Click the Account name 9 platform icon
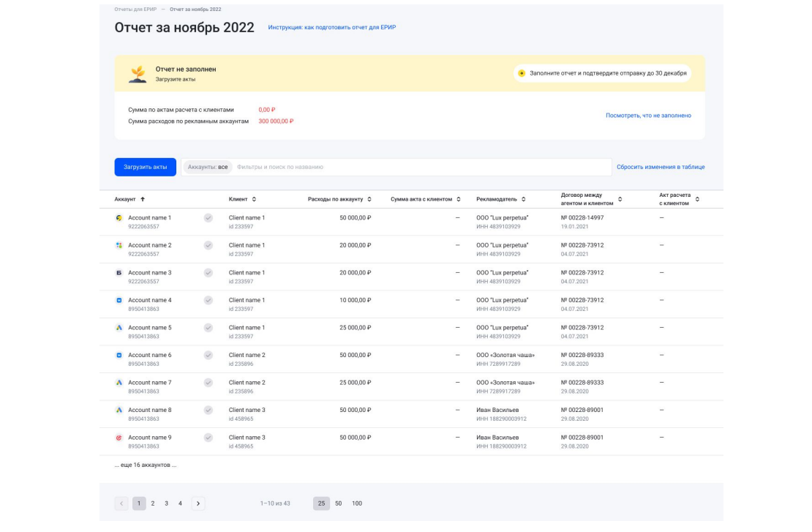Screen dimensions: 812x532 (x=119, y=438)
